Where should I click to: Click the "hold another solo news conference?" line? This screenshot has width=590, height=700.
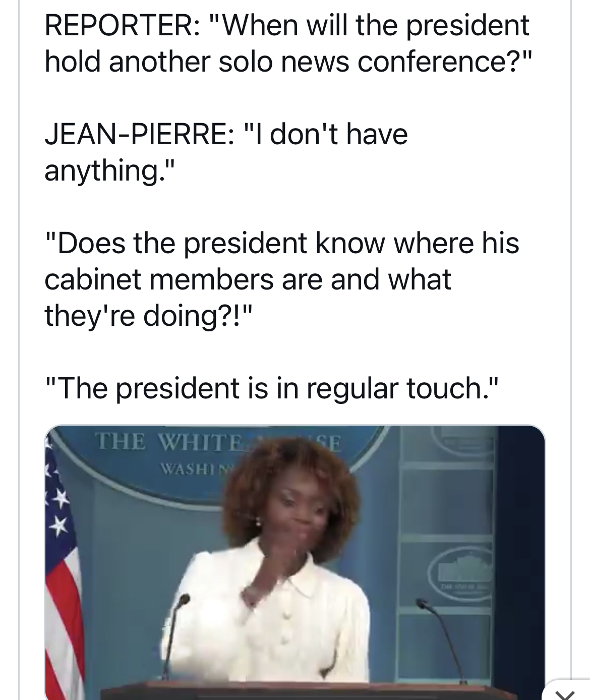[287, 62]
